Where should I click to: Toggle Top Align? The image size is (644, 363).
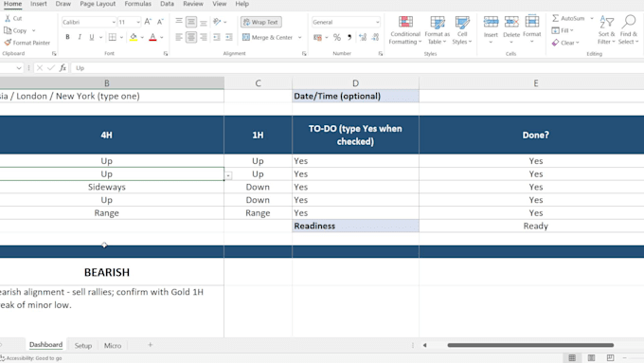click(179, 22)
